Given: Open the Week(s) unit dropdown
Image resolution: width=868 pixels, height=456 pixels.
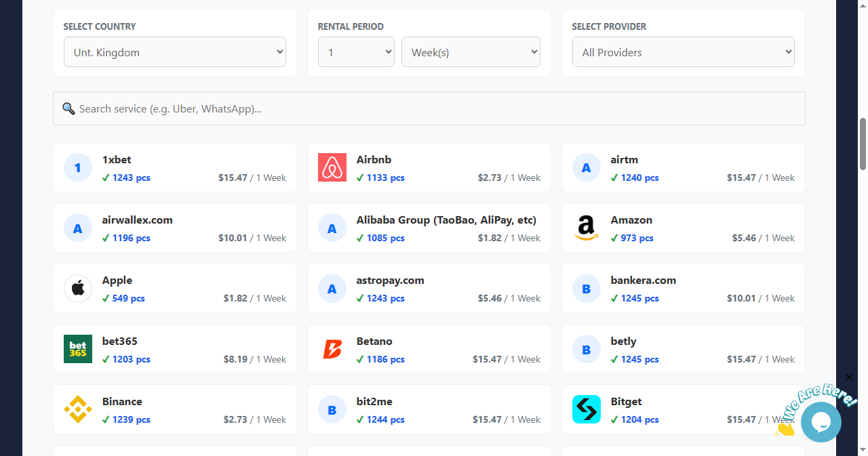Looking at the screenshot, I should pyautogui.click(x=471, y=52).
